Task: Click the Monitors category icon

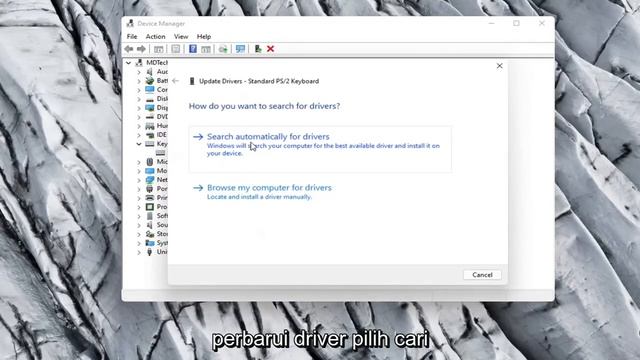Action: (x=150, y=171)
